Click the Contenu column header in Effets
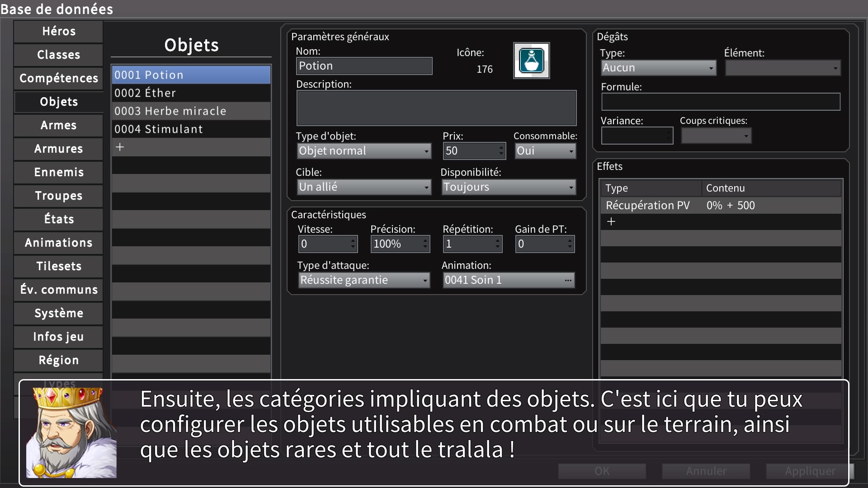This screenshot has height=488, width=868. pyautogui.click(x=771, y=188)
